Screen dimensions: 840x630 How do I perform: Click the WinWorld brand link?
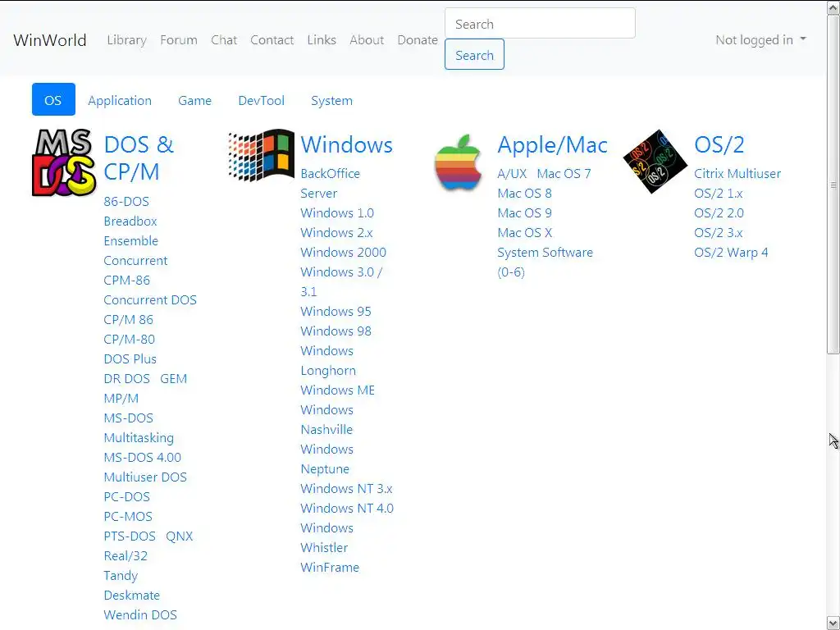[x=50, y=39]
